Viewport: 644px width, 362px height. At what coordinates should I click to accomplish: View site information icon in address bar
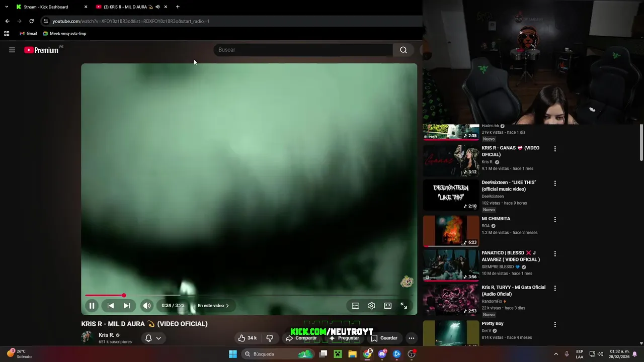tap(46, 21)
